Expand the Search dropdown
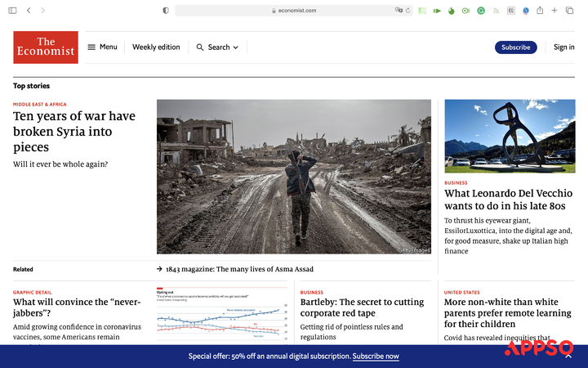 click(217, 47)
